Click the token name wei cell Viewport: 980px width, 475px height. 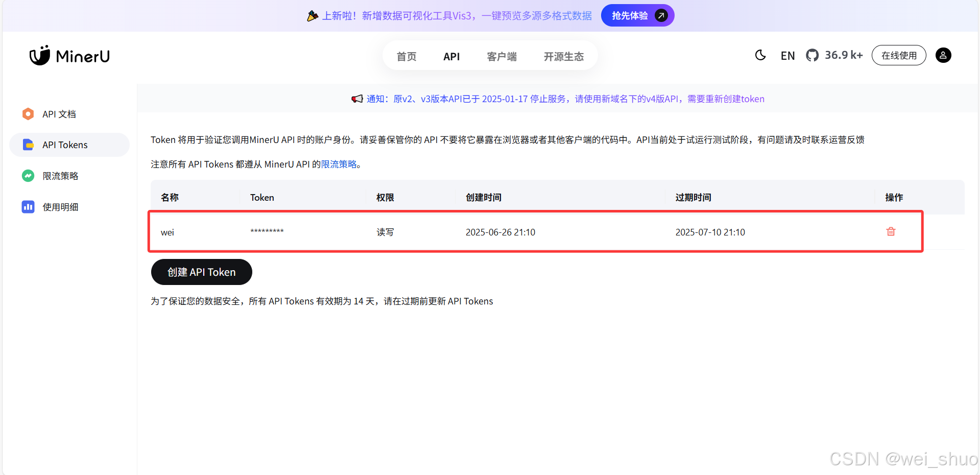(168, 232)
